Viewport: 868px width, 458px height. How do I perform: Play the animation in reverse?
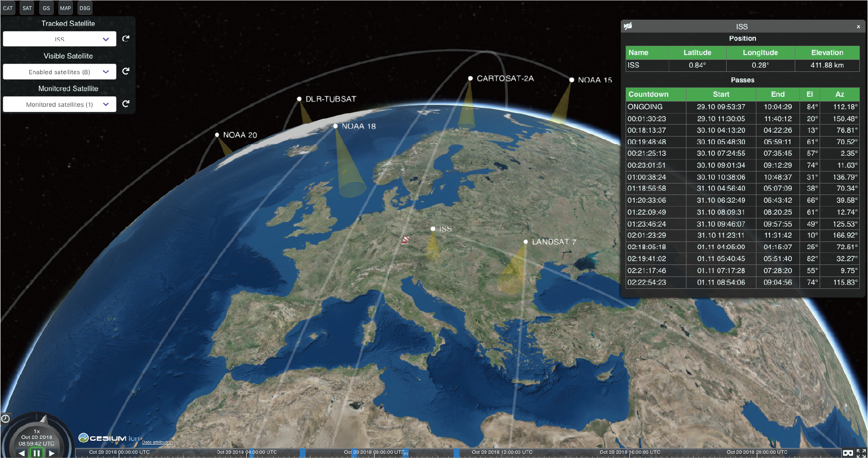[22, 453]
